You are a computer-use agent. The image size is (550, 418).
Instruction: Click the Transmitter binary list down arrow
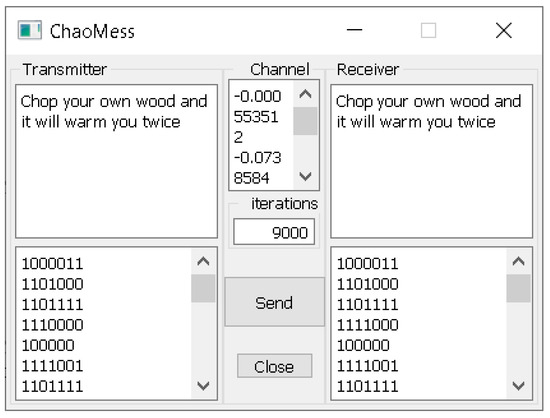(x=203, y=386)
